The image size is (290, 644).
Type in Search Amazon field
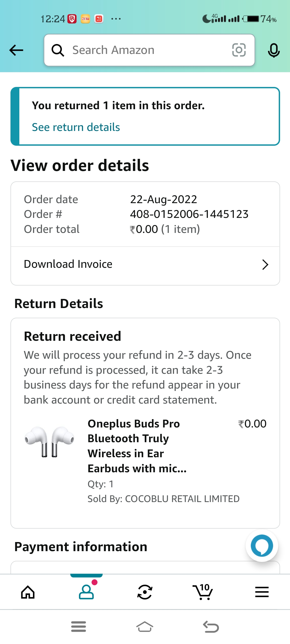[145, 50]
